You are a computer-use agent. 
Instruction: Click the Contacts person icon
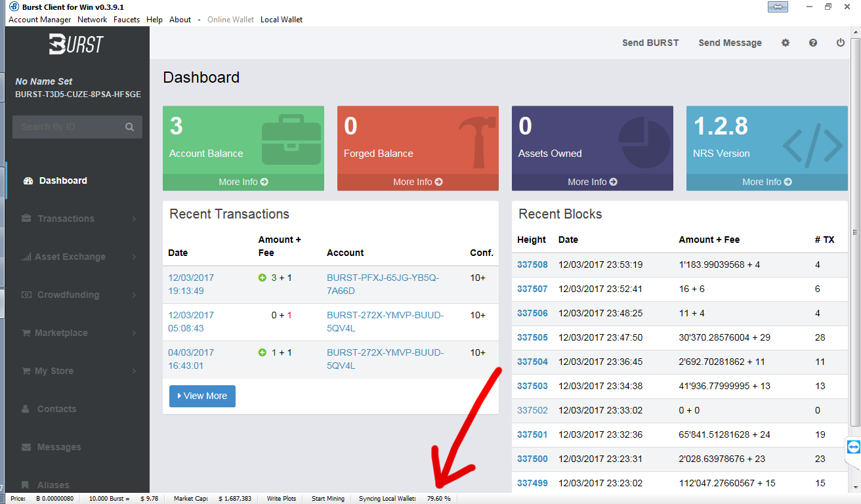(x=26, y=409)
